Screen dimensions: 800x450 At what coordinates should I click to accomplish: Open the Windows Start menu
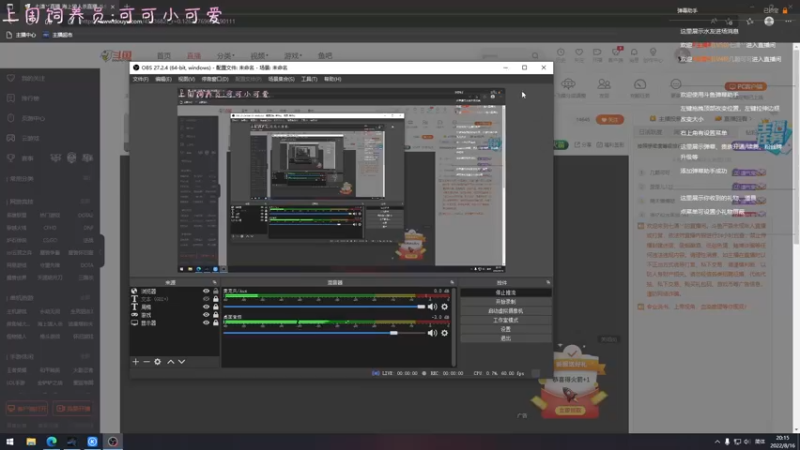tap(10, 441)
